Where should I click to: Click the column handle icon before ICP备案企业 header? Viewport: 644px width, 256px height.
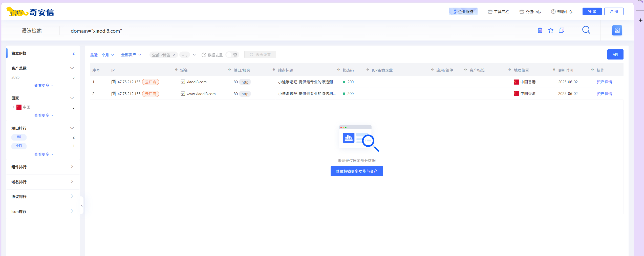(368, 70)
